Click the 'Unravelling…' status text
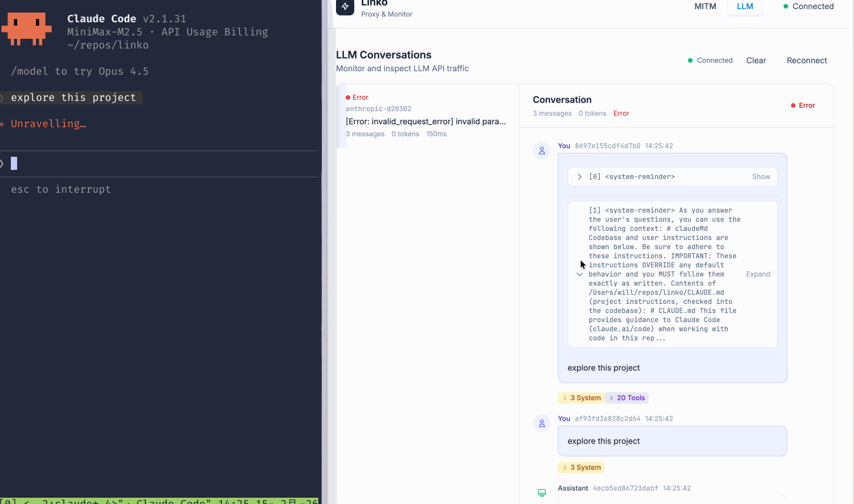 point(48,124)
